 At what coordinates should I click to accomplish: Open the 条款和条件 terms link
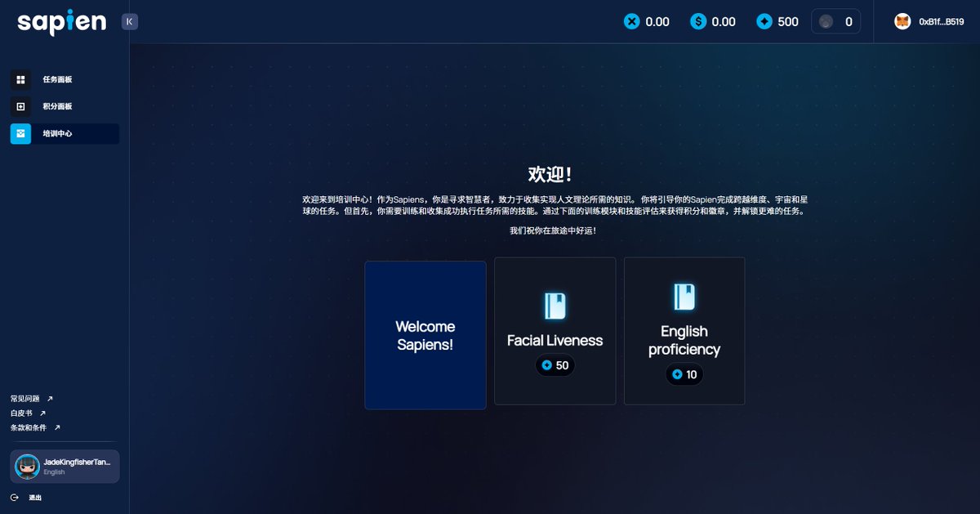click(29, 427)
